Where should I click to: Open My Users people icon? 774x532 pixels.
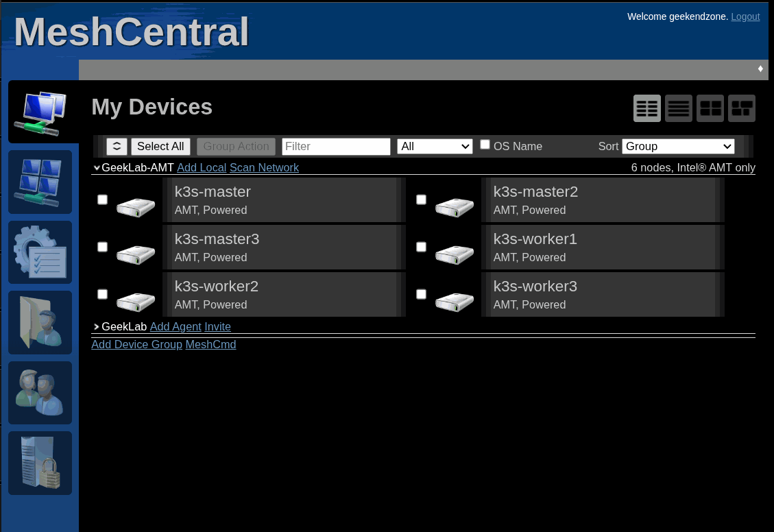40,393
